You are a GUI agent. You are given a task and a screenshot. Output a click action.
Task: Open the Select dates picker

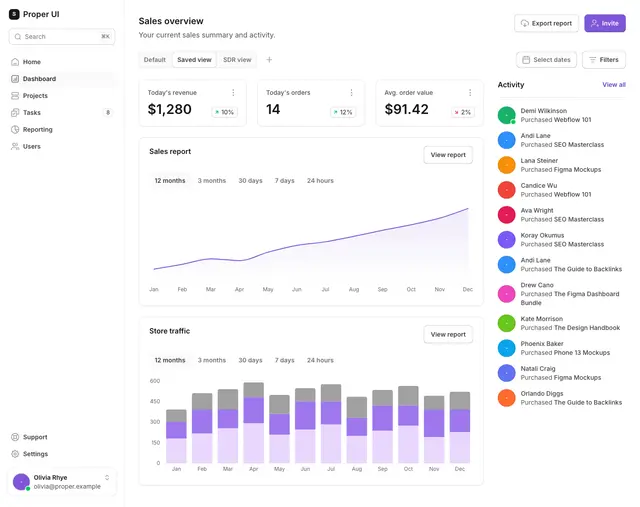point(546,60)
